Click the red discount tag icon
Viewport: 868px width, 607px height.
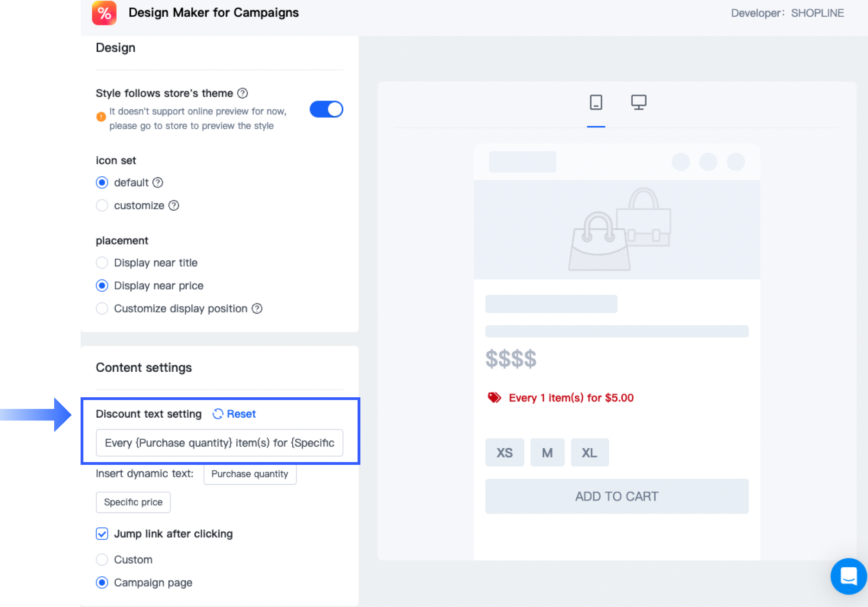[494, 398]
